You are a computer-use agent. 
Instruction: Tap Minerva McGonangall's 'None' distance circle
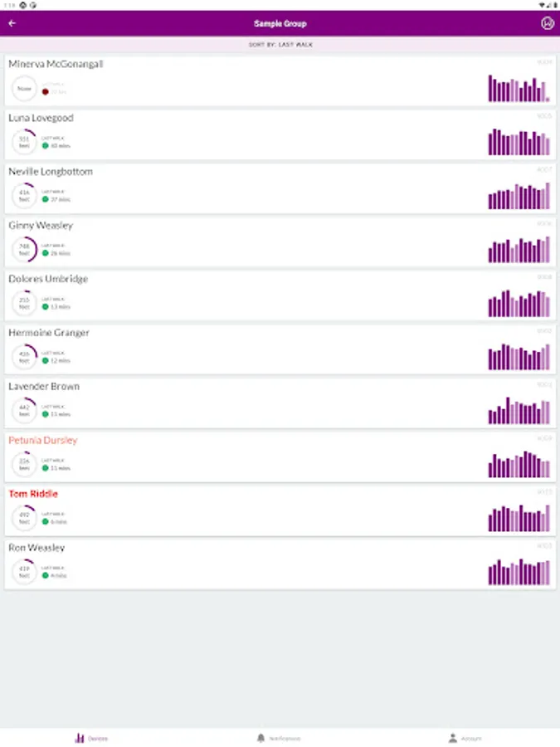(24, 88)
